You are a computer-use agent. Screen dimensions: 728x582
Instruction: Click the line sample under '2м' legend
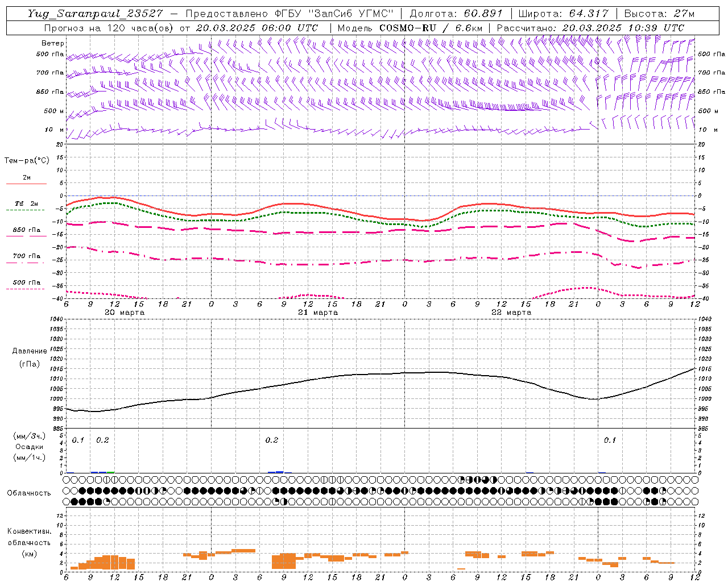coord(26,184)
